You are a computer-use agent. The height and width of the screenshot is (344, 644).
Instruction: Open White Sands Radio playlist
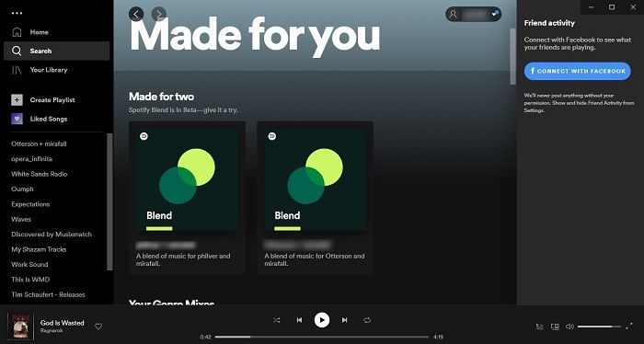39,174
